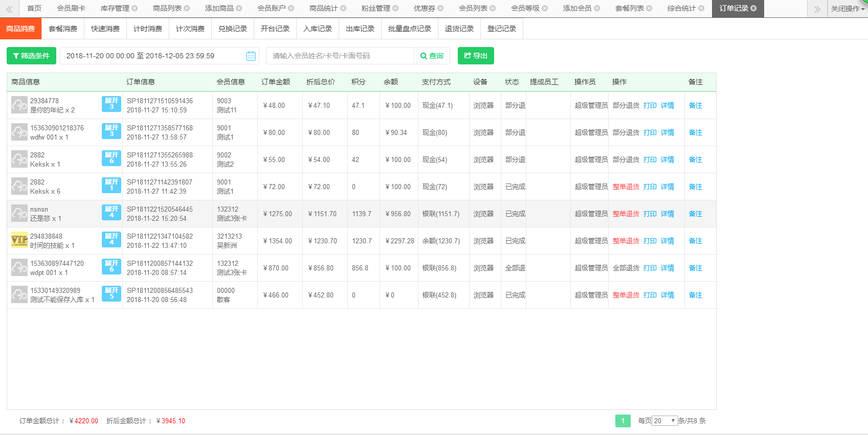Open the calendar date picker icon
This screenshot has height=435, width=868.
[251, 56]
